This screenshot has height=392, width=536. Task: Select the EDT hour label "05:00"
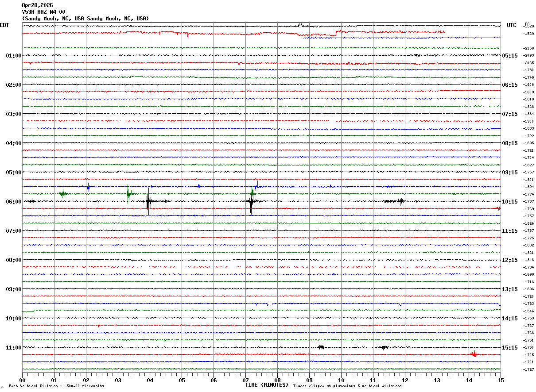(x=14, y=173)
